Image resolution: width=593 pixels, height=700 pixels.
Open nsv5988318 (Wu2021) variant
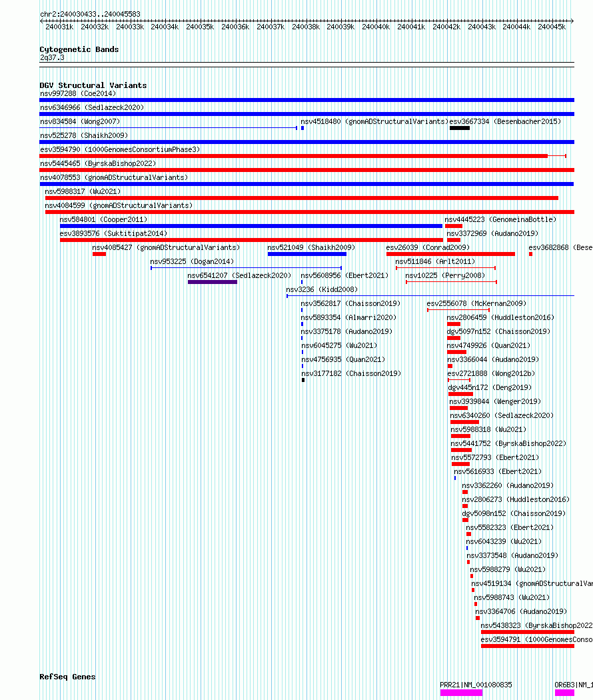[x=488, y=429]
